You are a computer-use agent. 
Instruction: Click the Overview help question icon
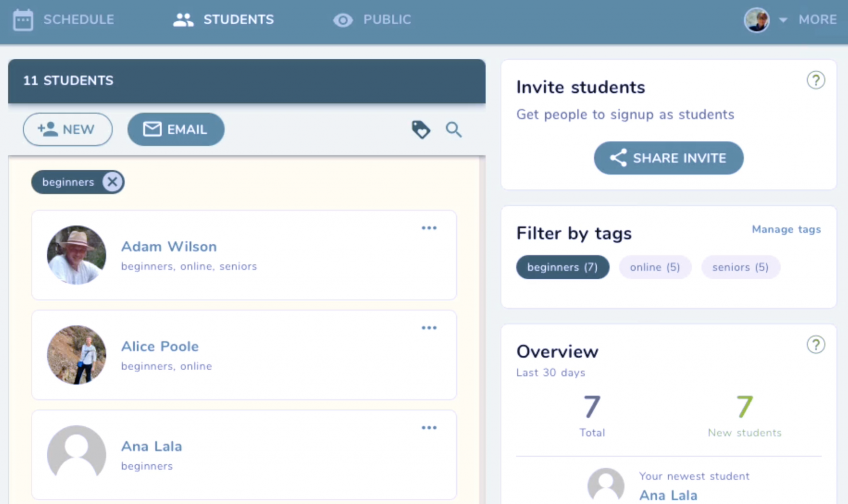(x=816, y=345)
